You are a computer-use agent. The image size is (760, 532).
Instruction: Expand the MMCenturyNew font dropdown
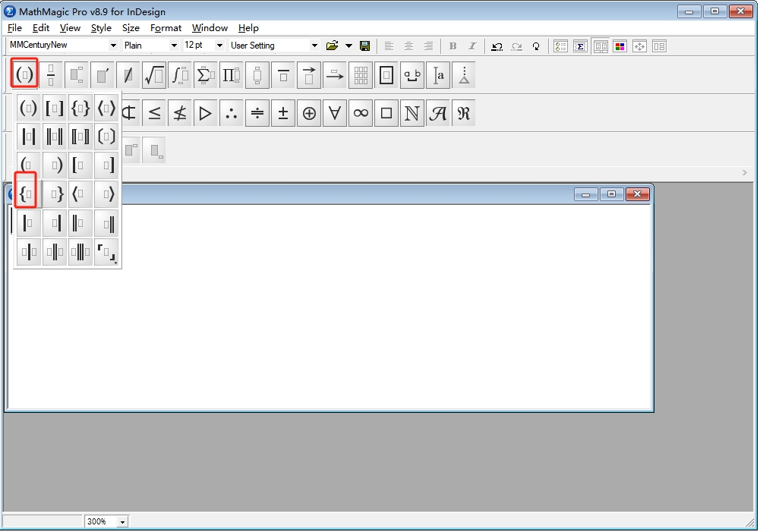click(x=114, y=46)
